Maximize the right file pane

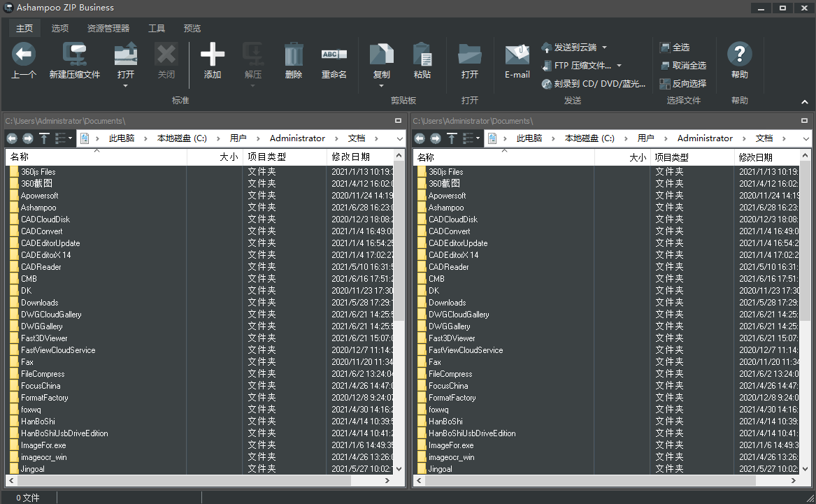coord(804,121)
